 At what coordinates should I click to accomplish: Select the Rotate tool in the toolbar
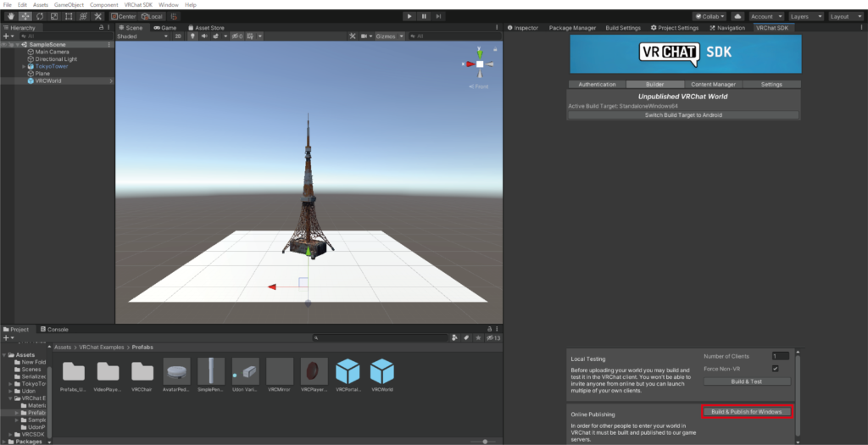point(40,16)
